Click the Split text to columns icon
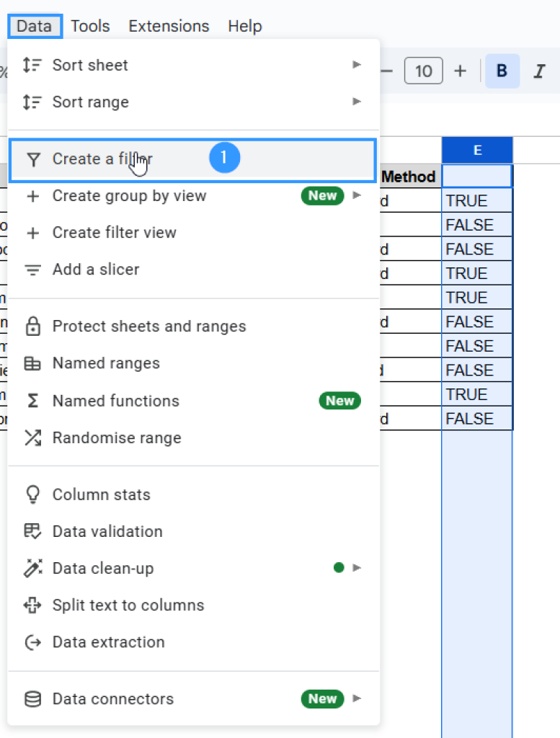Screen dimensions: 560x738 click(x=32, y=605)
